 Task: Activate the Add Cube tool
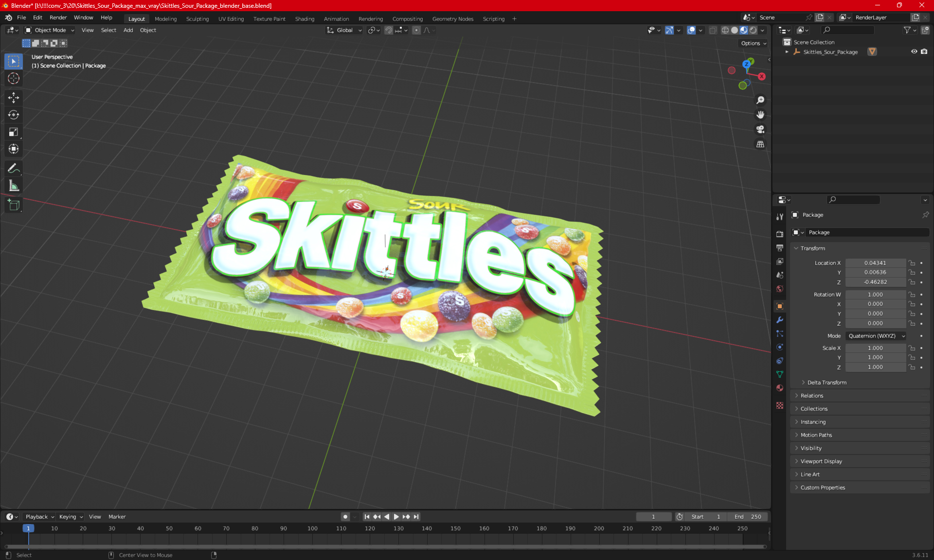[x=14, y=205]
